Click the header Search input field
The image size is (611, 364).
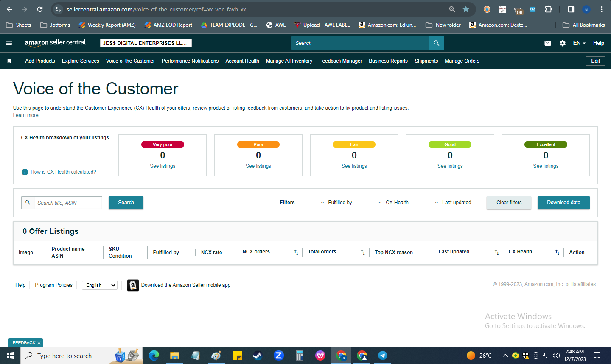tap(360, 43)
